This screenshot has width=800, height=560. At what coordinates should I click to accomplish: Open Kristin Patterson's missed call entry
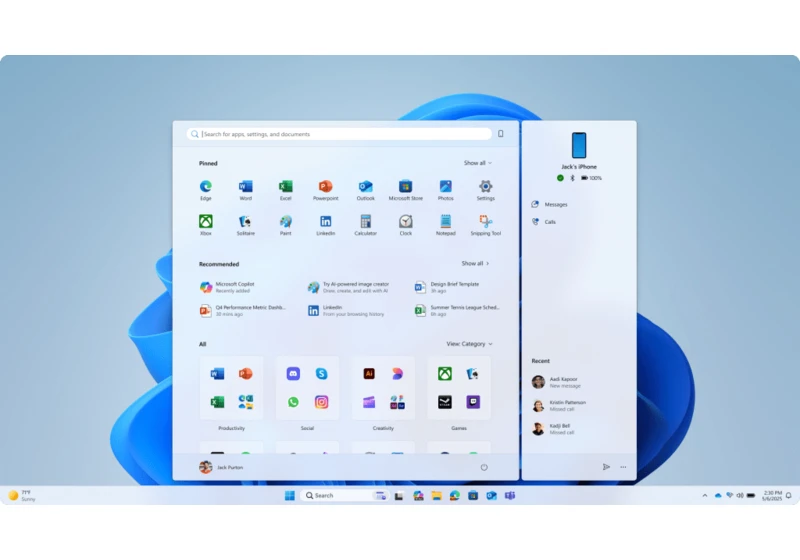point(559,406)
